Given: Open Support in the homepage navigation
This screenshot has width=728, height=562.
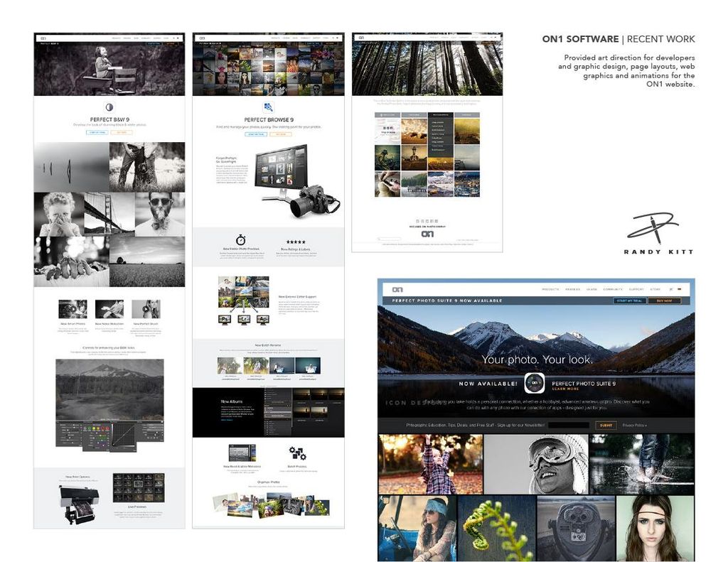Looking at the screenshot, I should click(636, 290).
